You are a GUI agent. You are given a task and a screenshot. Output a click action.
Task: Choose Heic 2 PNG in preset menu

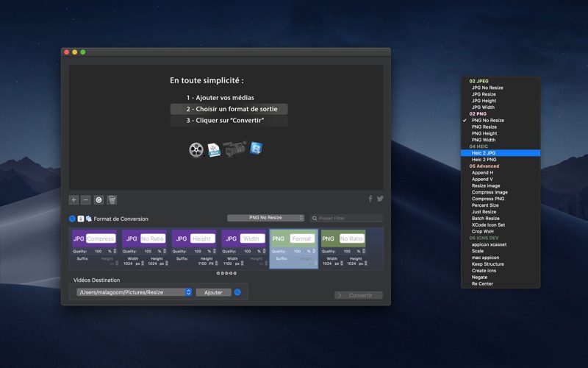point(501,160)
